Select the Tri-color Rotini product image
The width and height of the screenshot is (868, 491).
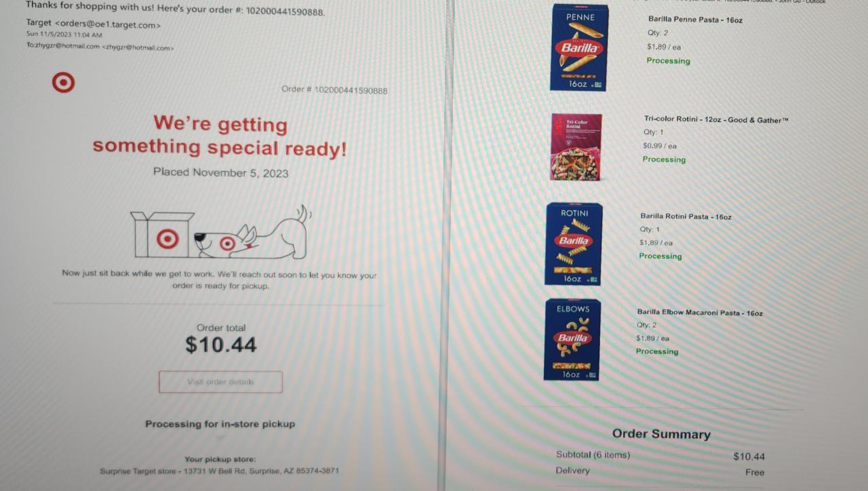click(576, 146)
